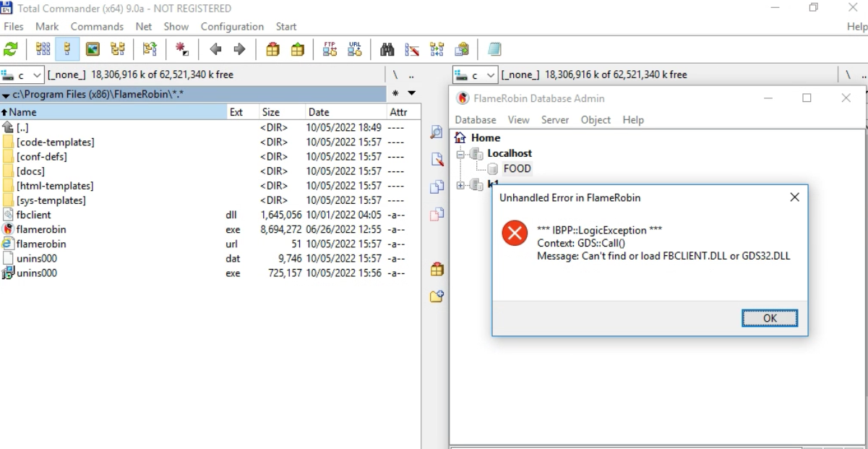Select the [docs] folder row
Viewport: 868px width, 449px height.
pos(210,171)
